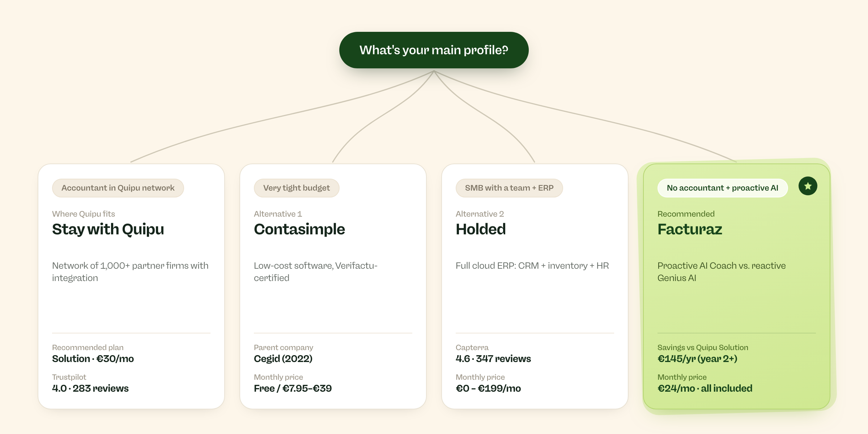
Task: Choose "No accountant + proactive AI" tag
Action: tap(723, 188)
